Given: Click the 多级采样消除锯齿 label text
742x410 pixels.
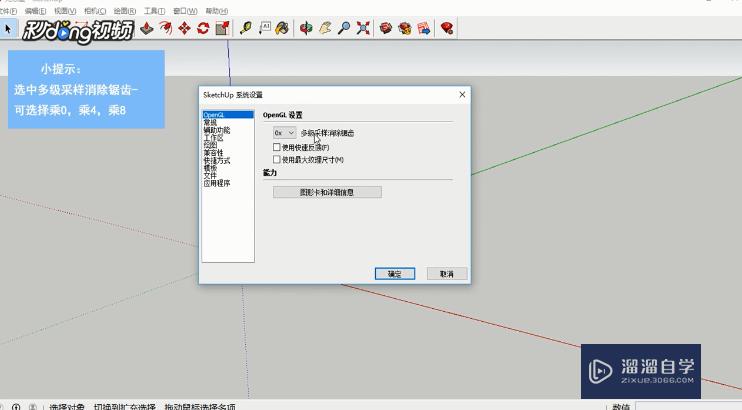Looking at the screenshot, I should pyautogui.click(x=327, y=133).
